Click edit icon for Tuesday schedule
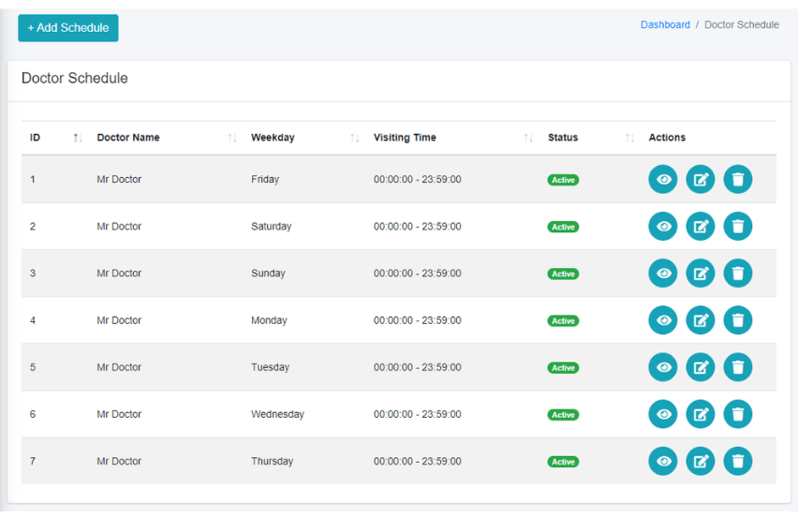 [x=700, y=367]
